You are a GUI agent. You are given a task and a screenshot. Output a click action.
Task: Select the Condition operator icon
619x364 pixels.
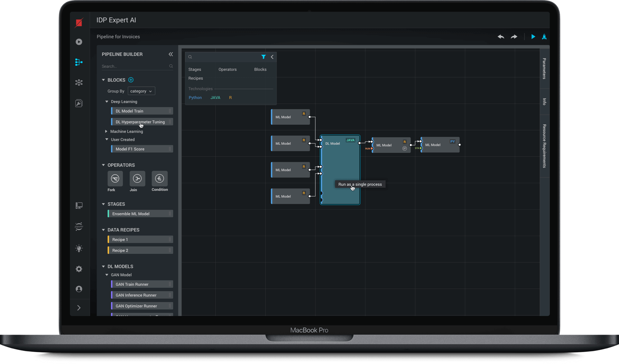click(159, 179)
